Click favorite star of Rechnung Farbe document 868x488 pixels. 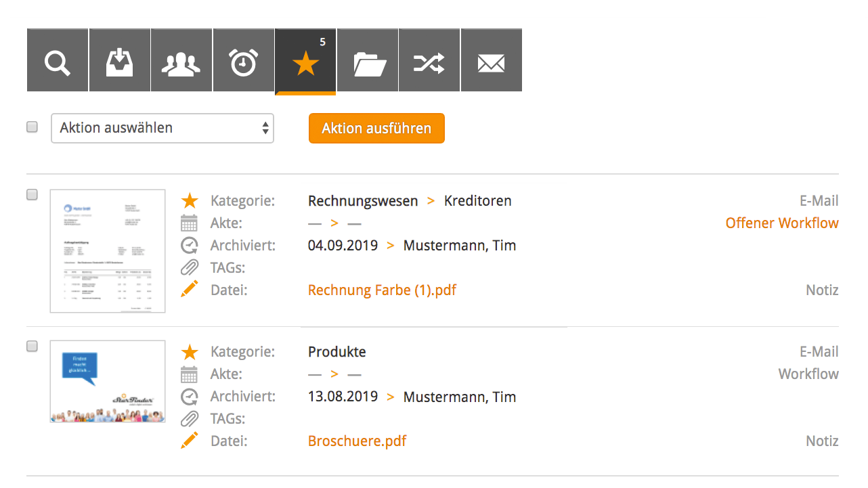click(190, 200)
